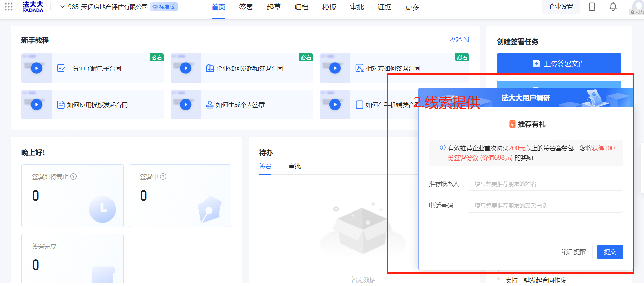Click the FADADA logo

33,7
